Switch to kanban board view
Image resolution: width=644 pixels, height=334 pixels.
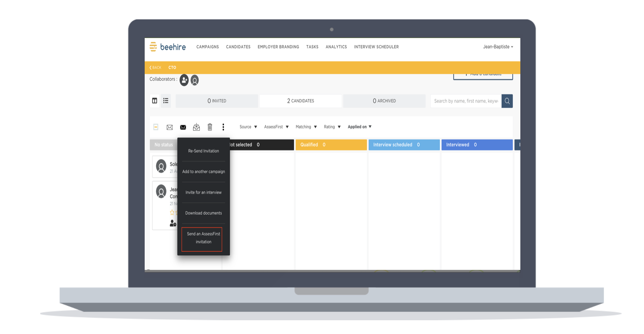[x=155, y=101]
